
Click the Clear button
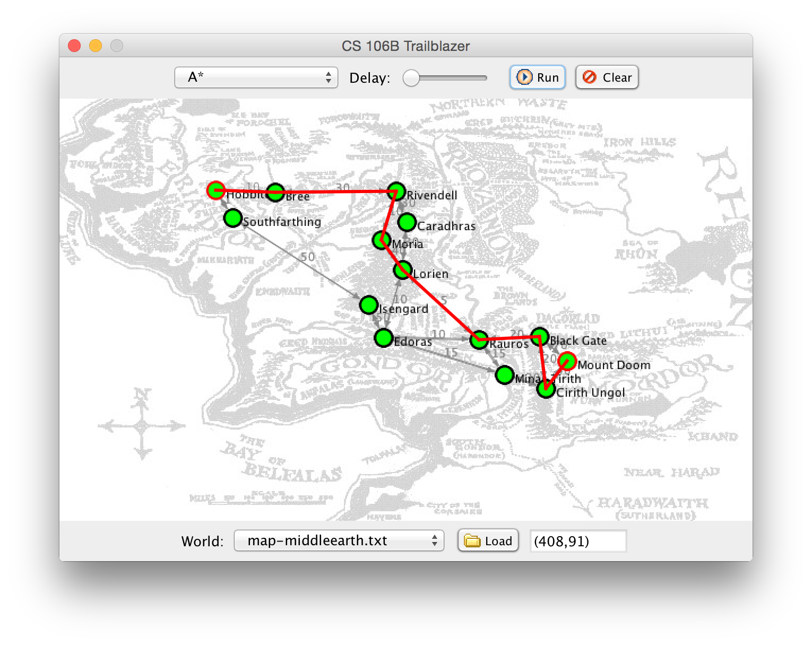click(607, 77)
